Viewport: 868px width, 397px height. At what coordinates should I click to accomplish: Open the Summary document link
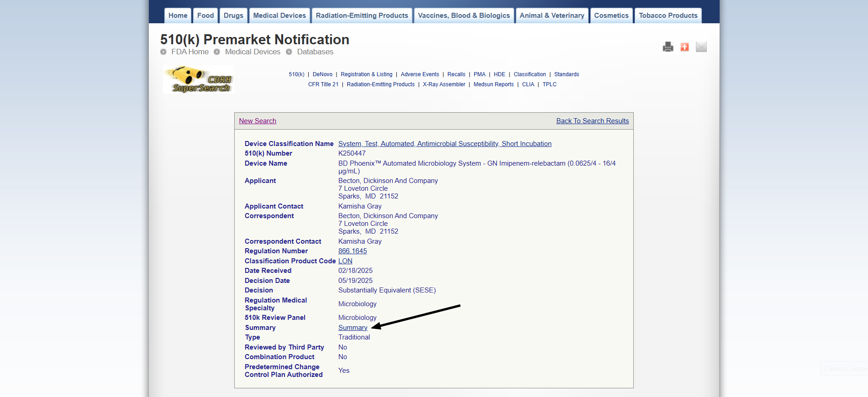pos(352,328)
